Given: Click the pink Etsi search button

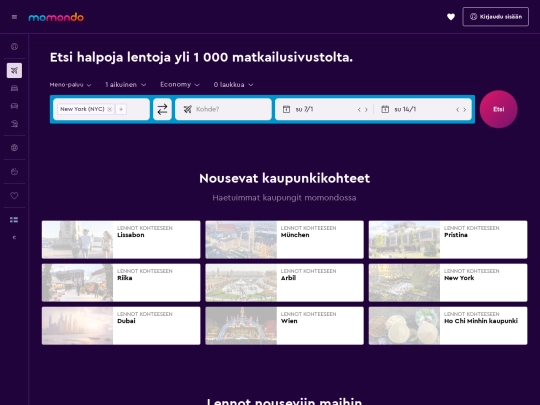Looking at the screenshot, I should coord(498,109).
